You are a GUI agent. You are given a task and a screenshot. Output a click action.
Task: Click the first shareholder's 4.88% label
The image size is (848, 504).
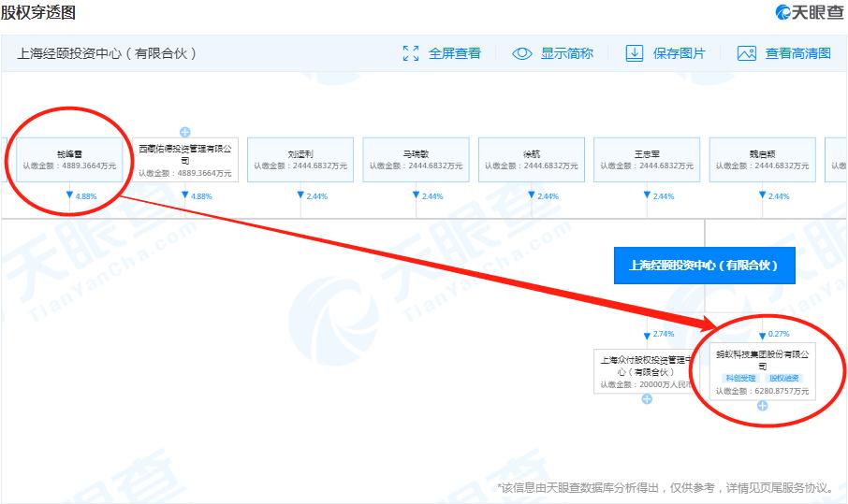point(86,196)
